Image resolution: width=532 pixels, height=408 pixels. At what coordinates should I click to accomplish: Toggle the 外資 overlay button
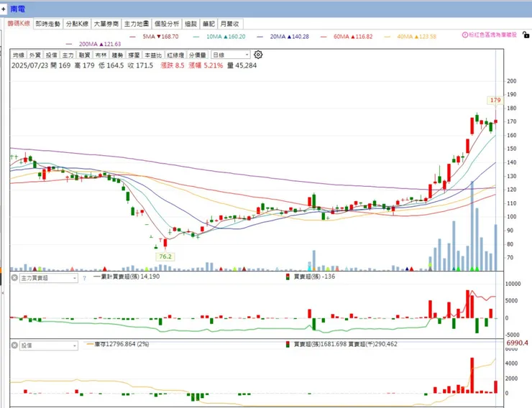[x=35, y=55]
